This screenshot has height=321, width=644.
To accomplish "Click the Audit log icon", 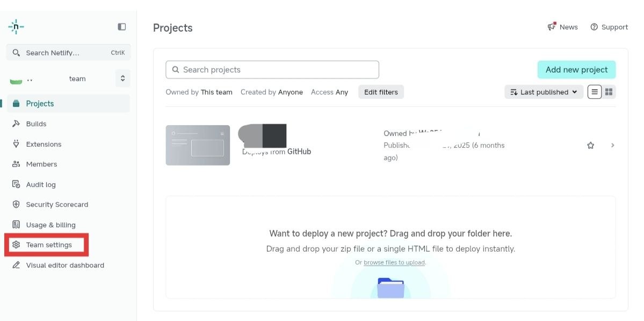I will pyautogui.click(x=16, y=184).
